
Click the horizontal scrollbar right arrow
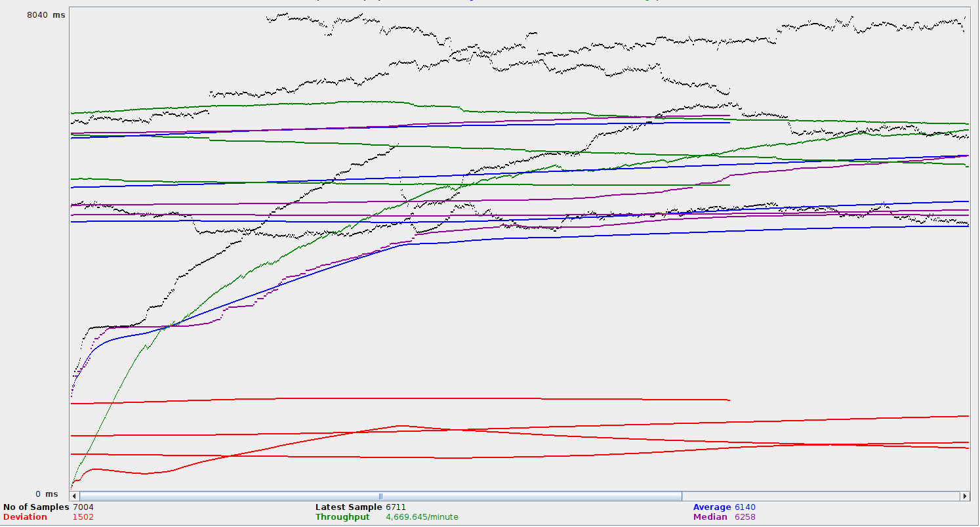(x=964, y=497)
